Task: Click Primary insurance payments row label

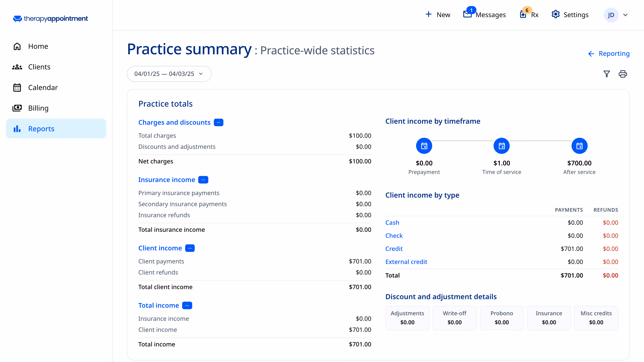Action: 179,193
